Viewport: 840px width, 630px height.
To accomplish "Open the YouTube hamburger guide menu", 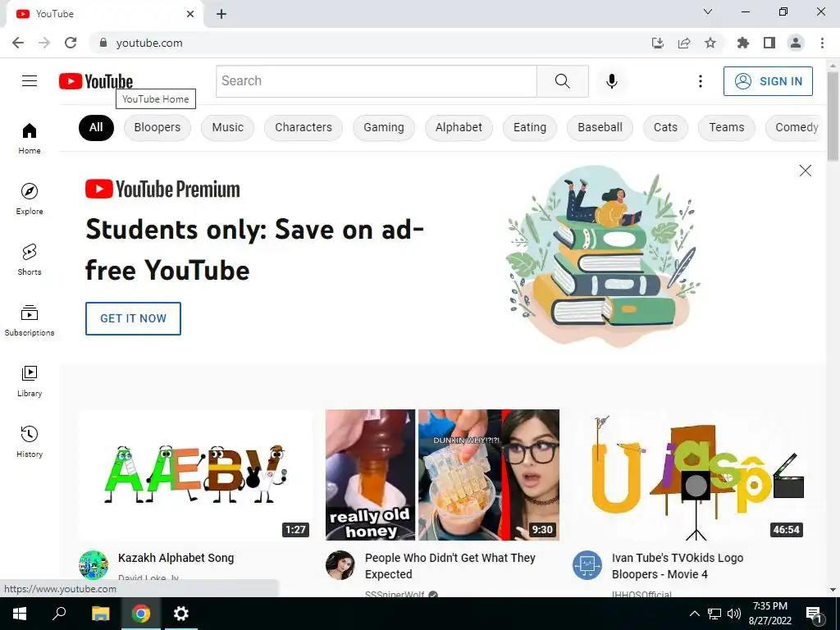I will point(30,81).
